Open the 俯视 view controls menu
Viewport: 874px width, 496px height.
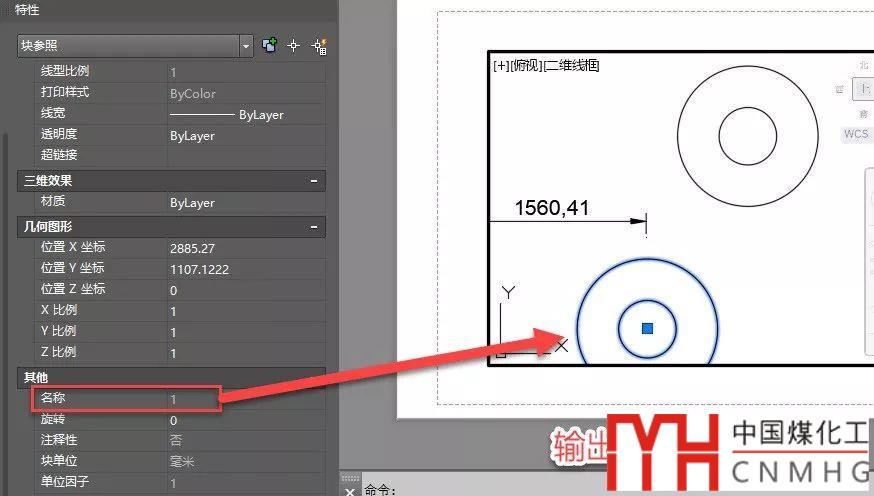click(526, 66)
